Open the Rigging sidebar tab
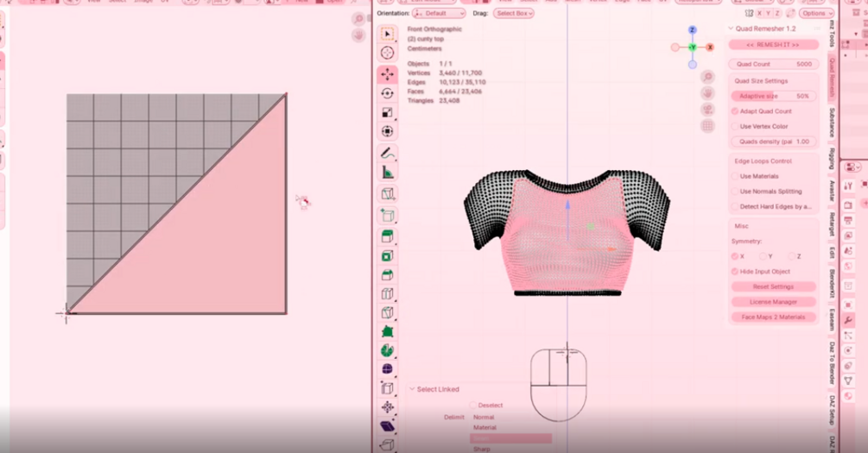The height and width of the screenshot is (453, 868). pyautogui.click(x=832, y=160)
